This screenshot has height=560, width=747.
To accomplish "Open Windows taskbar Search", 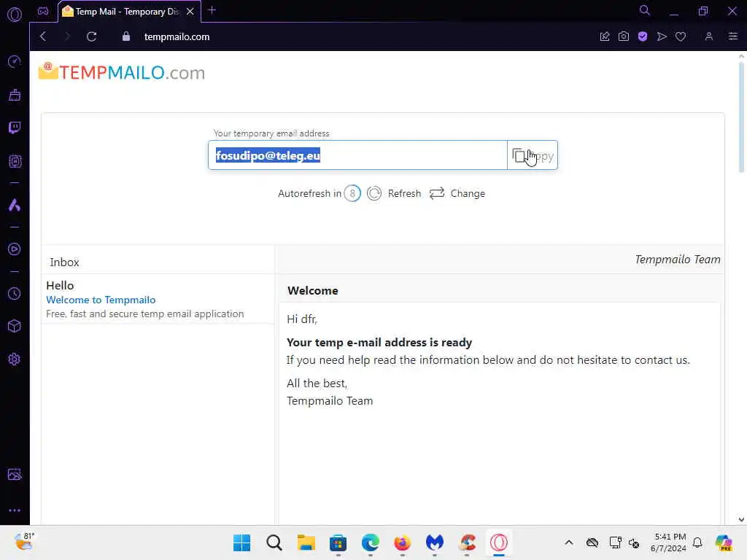I will 274,542.
